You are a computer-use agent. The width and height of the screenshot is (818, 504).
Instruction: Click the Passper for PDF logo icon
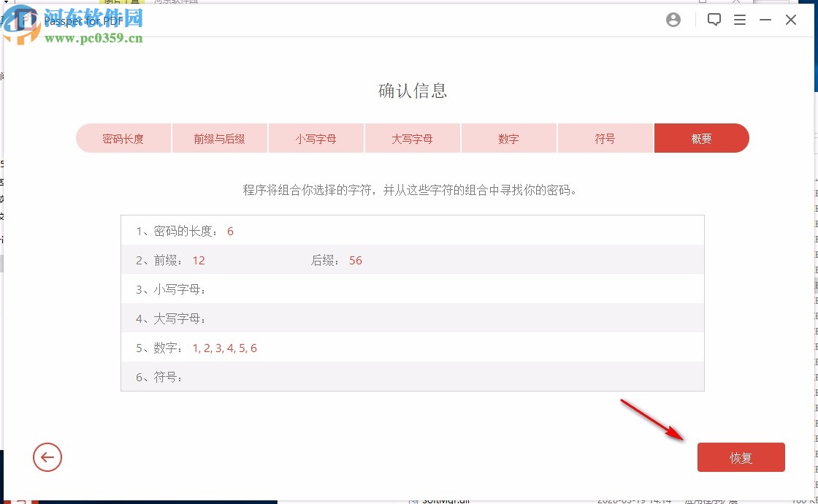[26, 20]
